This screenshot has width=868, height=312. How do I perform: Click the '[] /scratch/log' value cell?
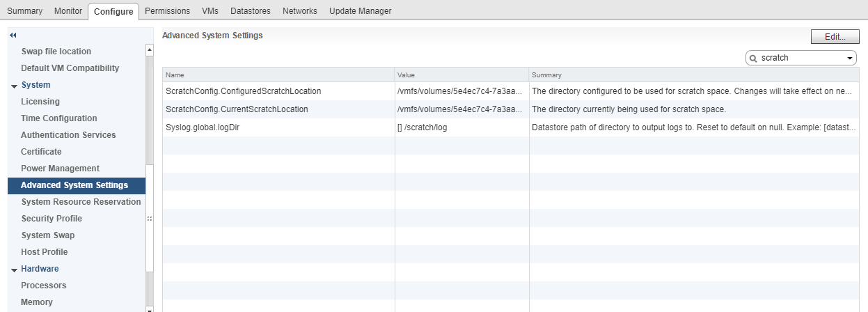click(422, 127)
